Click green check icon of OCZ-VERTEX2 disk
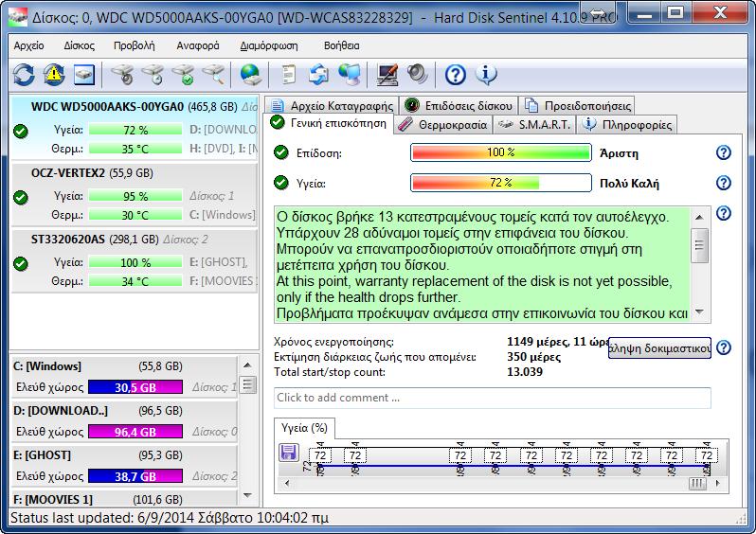This screenshot has height=534, width=756. [21, 198]
